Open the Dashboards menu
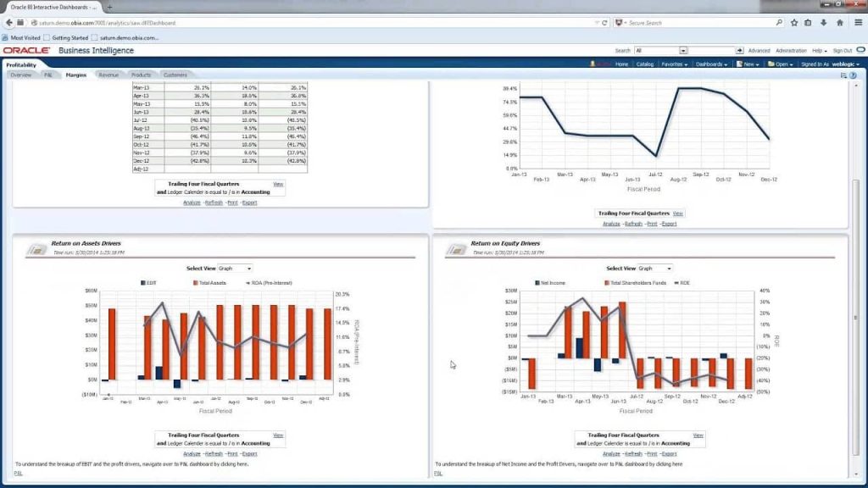 (x=711, y=64)
